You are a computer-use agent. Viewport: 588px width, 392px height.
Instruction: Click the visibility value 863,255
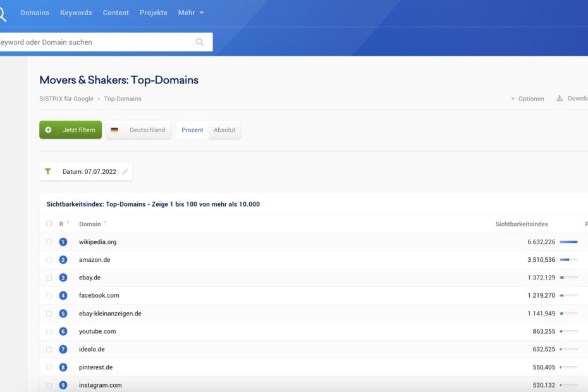coord(544,331)
